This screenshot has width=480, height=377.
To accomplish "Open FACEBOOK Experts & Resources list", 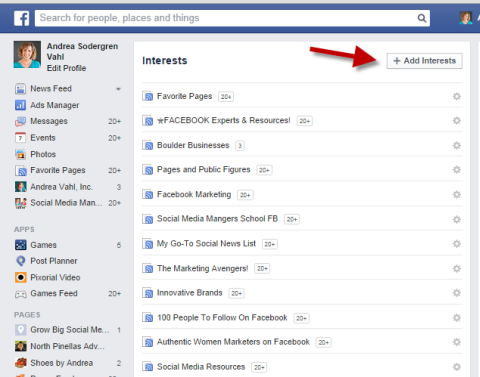I will (x=224, y=120).
